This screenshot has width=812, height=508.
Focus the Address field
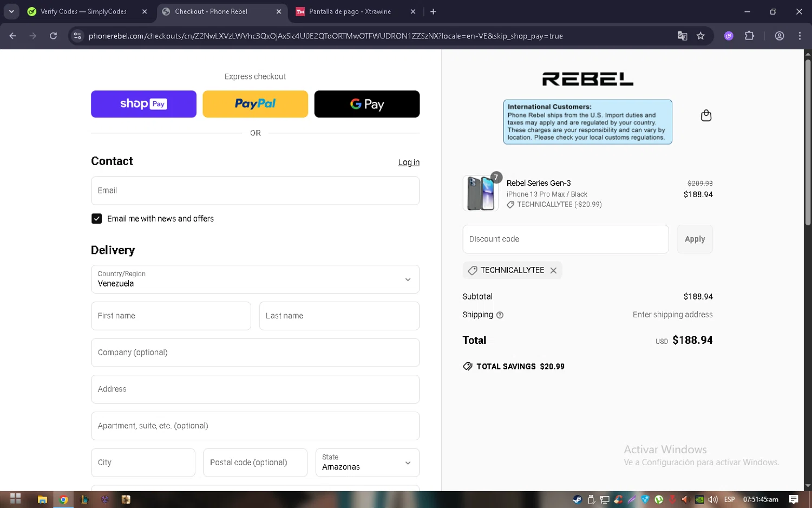[x=255, y=389]
